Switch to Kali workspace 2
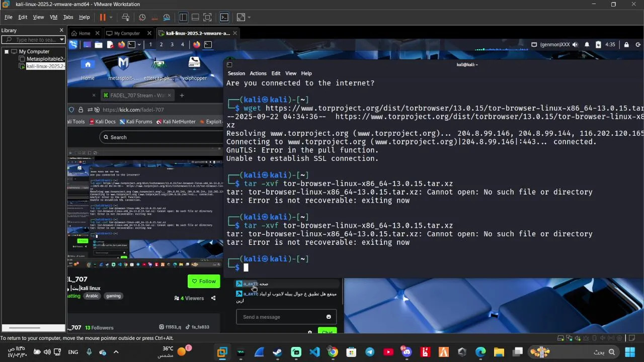The width and height of the screenshot is (644, 362). 161,44
